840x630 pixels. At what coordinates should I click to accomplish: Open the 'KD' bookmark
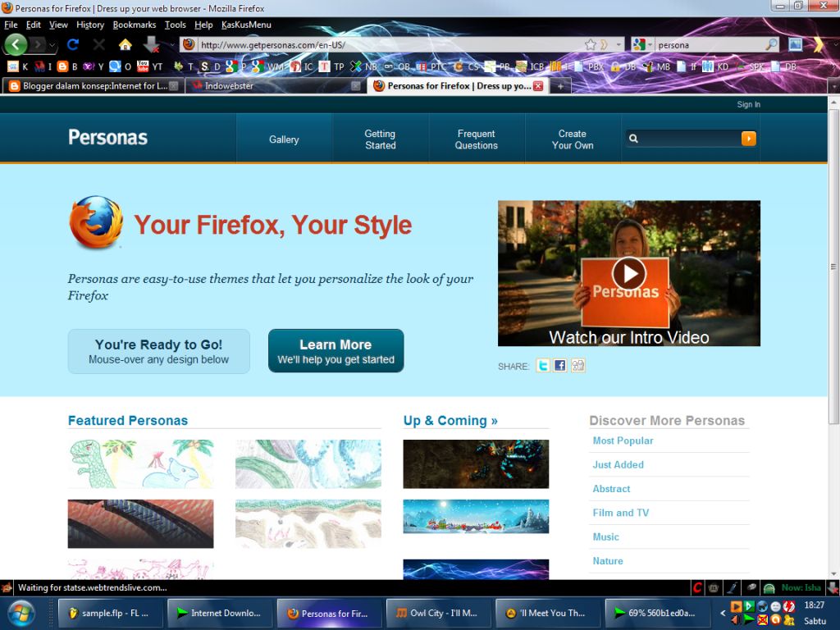(x=715, y=66)
